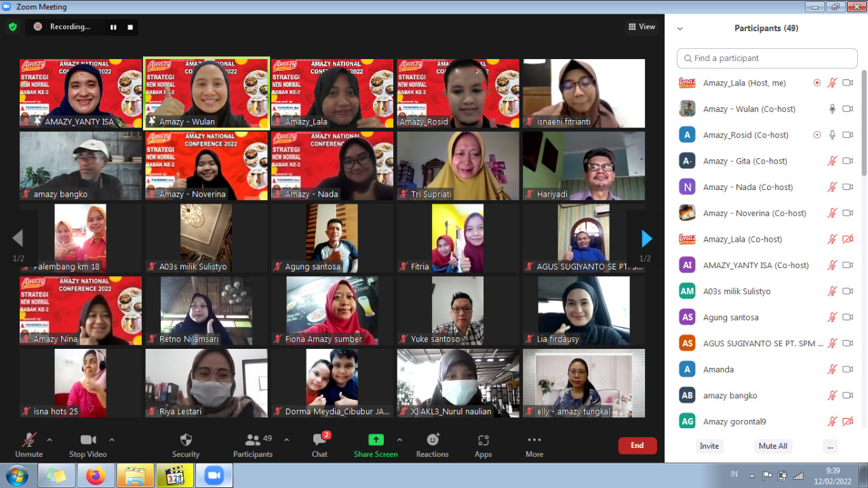Open more participant actions with the ellipsis menu
This screenshot has width=868, height=488.
(830, 446)
